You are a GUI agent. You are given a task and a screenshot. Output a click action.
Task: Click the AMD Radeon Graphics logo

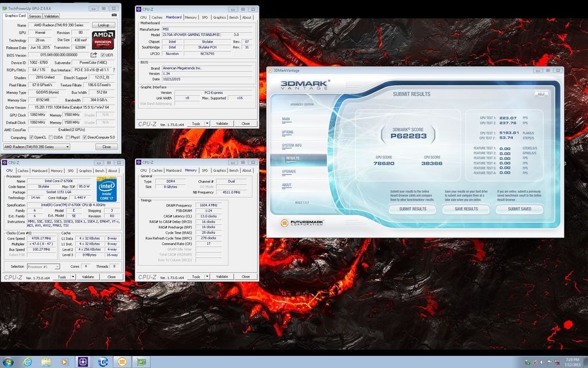[x=103, y=40]
